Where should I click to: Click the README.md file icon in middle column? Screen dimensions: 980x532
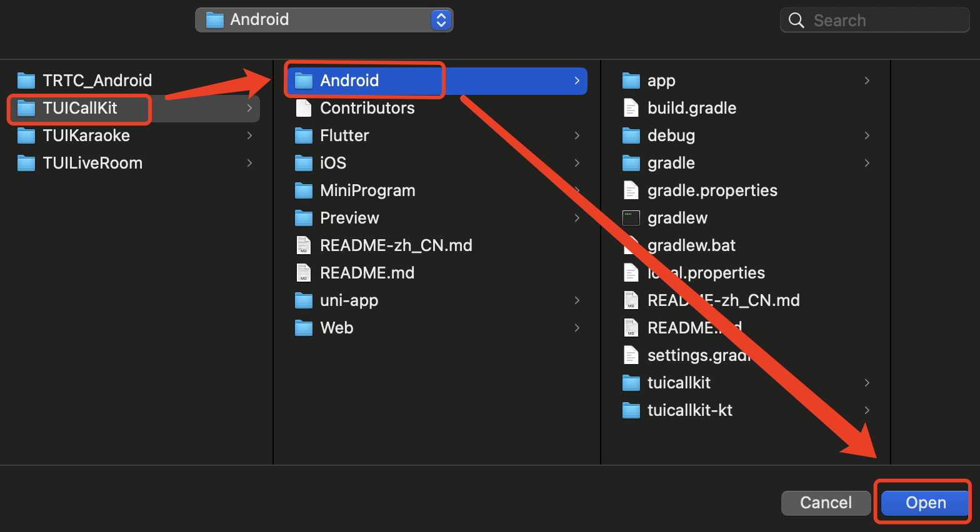click(304, 273)
